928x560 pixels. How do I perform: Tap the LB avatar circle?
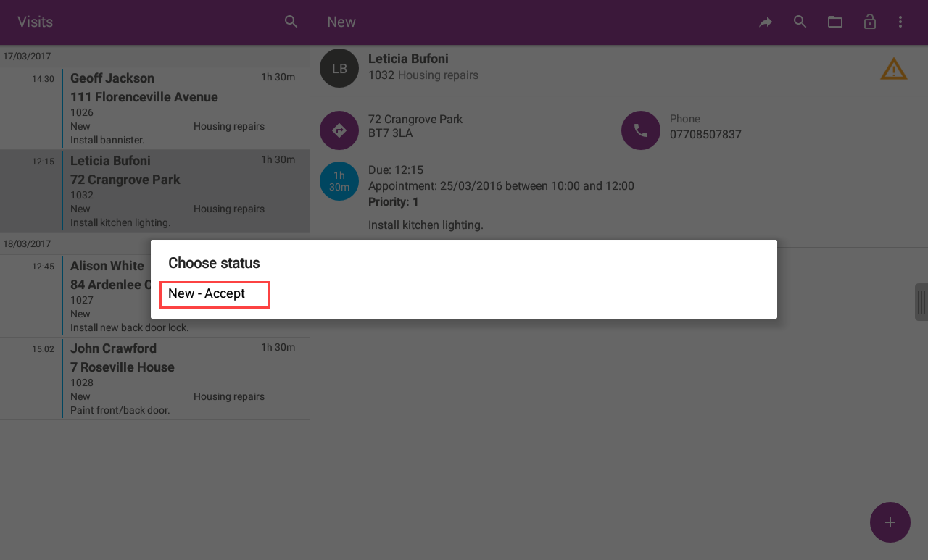click(339, 68)
